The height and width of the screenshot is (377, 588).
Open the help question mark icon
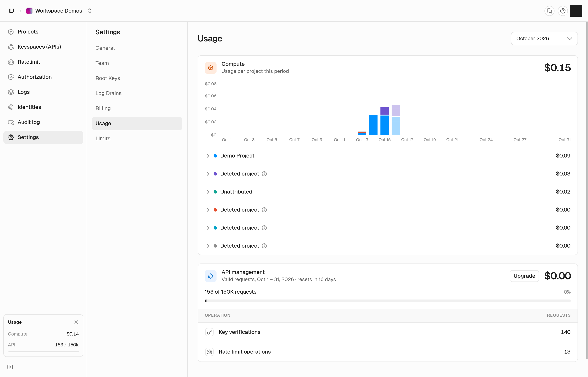pyautogui.click(x=562, y=11)
